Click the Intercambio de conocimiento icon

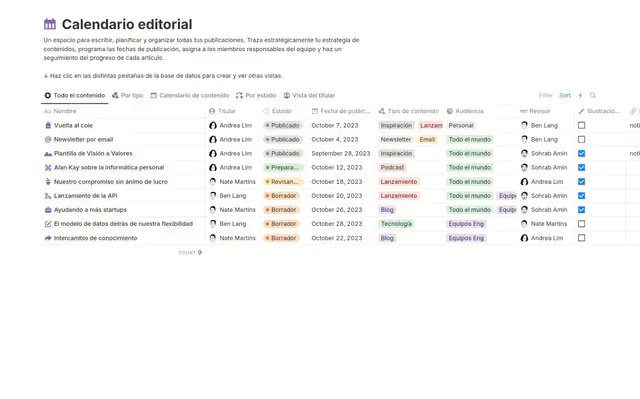(48, 238)
